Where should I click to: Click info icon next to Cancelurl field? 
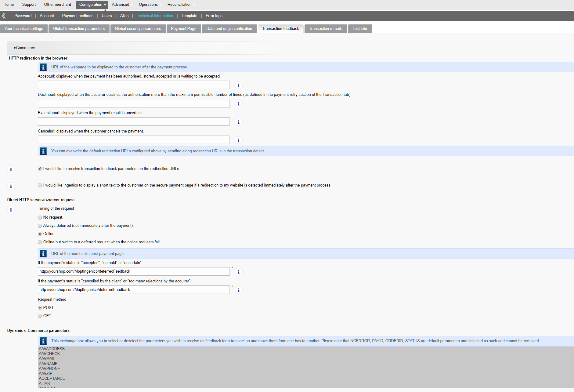239,140
